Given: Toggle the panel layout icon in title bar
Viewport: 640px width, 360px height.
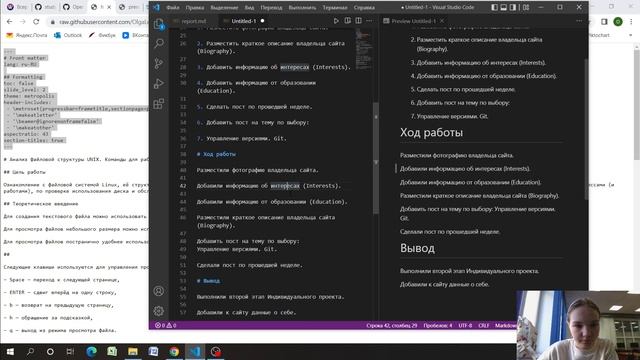Looking at the screenshot, I should pos(504,7).
